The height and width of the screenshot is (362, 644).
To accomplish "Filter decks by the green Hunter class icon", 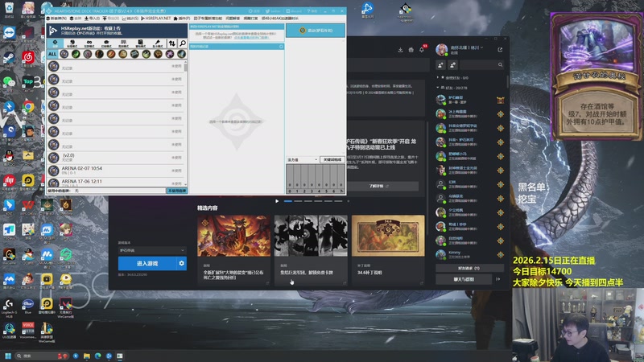I will point(76,54).
